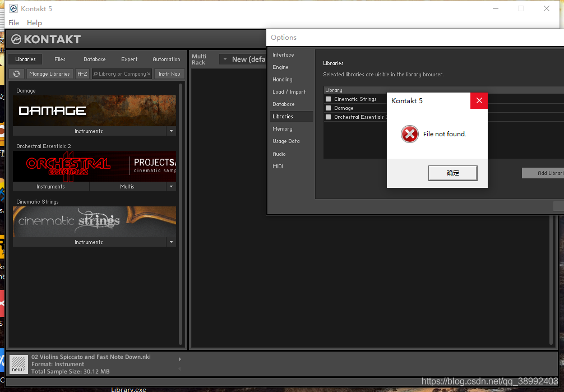Click the red error icon in dialog
Viewport: 564px width, 392px height.
410,134
